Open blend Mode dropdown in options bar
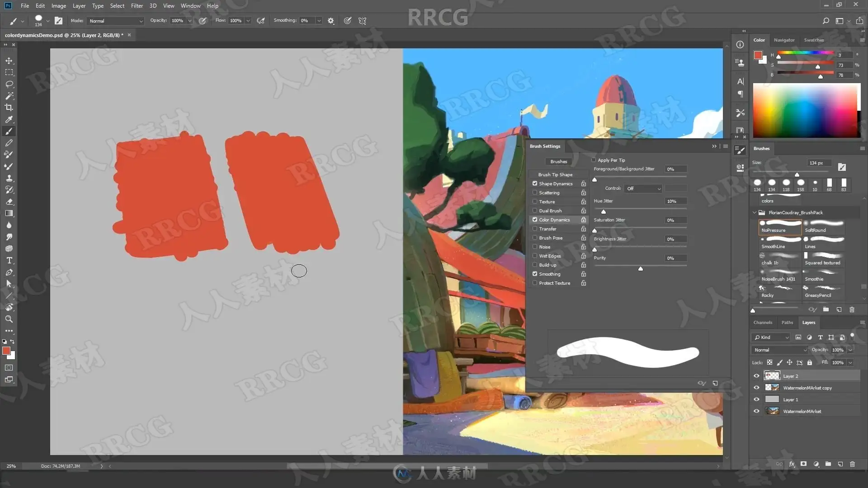Viewport: 868px width, 488px height. click(x=116, y=21)
